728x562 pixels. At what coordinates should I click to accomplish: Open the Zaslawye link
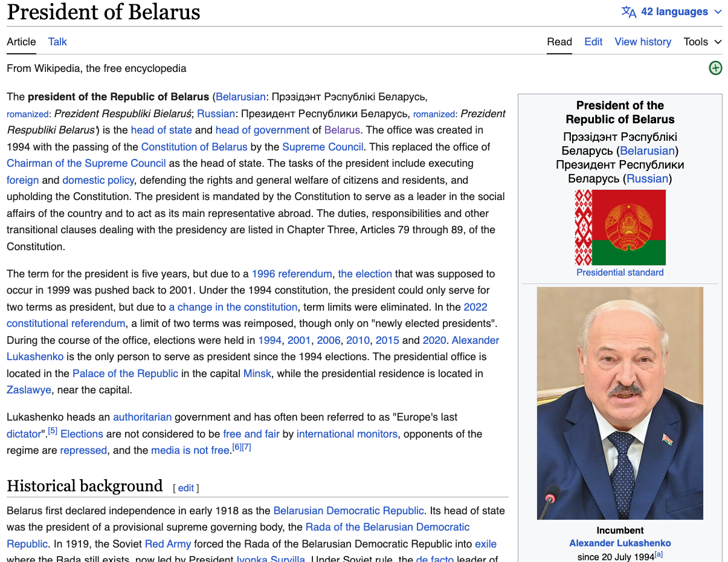29,390
